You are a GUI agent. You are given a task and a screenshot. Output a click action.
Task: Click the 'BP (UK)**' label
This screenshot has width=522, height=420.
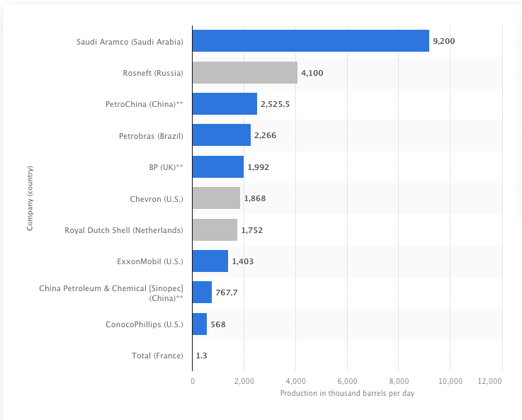[x=166, y=167]
